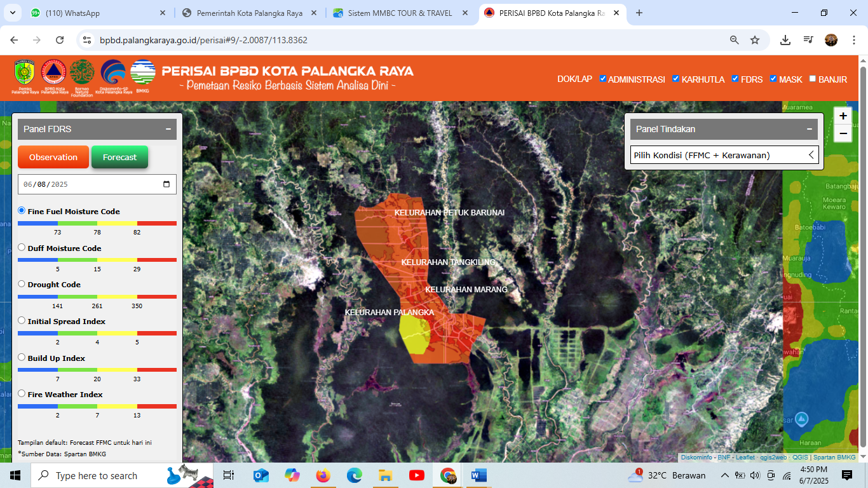
Task: Bookmark this page with the star icon
Action: [x=755, y=40]
